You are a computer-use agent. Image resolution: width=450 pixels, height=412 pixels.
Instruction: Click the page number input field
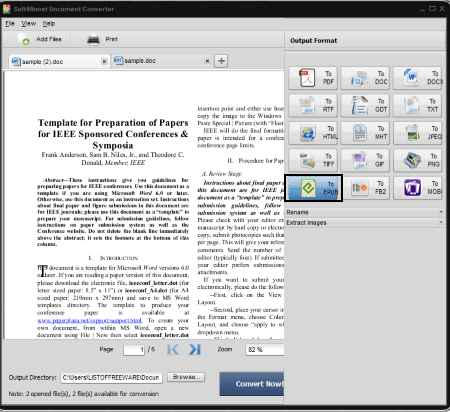(134, 350)
